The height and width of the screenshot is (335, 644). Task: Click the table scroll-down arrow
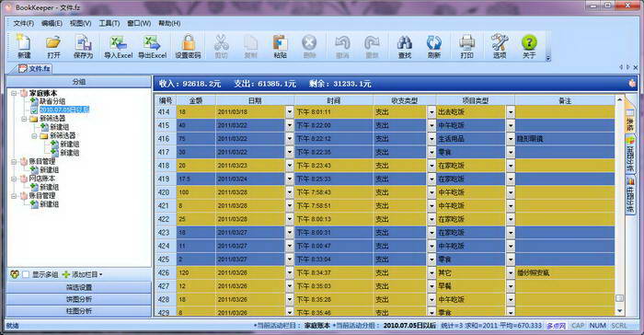[x=619, y=311]
